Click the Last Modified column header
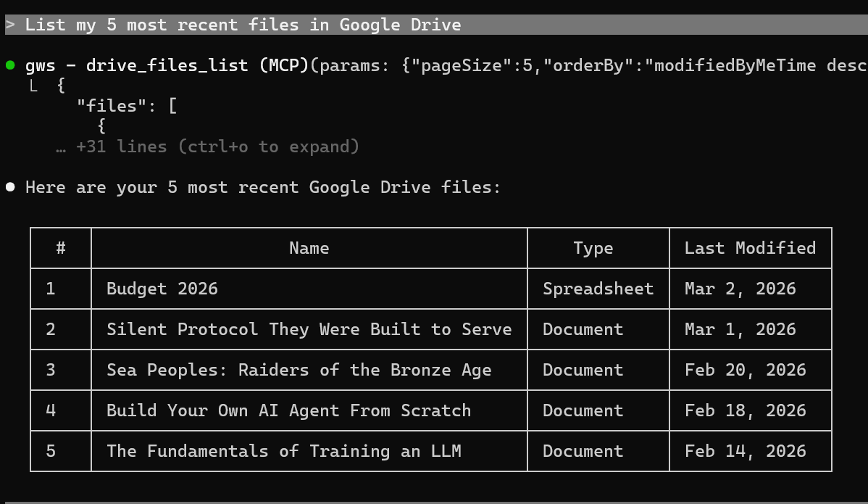The height and width of the screenshot is (504, 868). click(750, 248)
